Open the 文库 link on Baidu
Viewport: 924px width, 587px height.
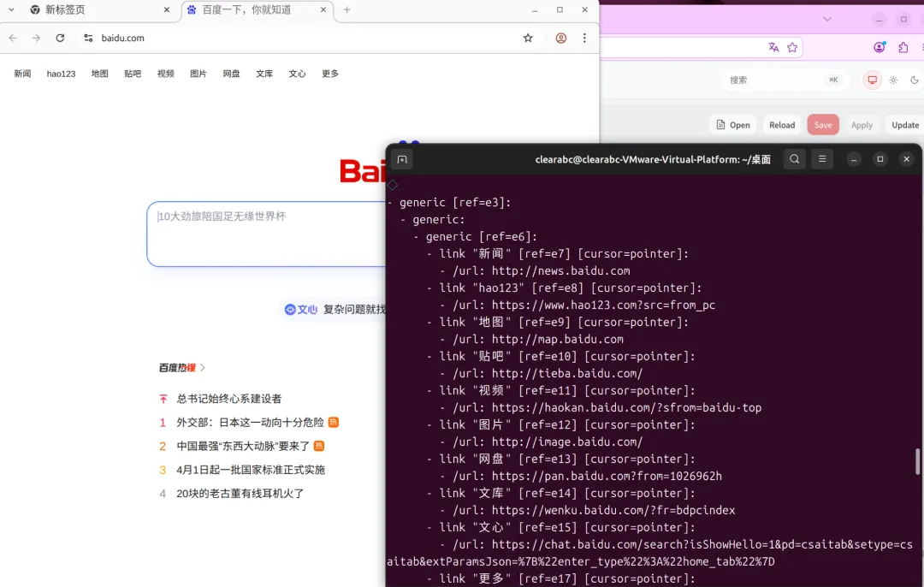click(264, 74)
